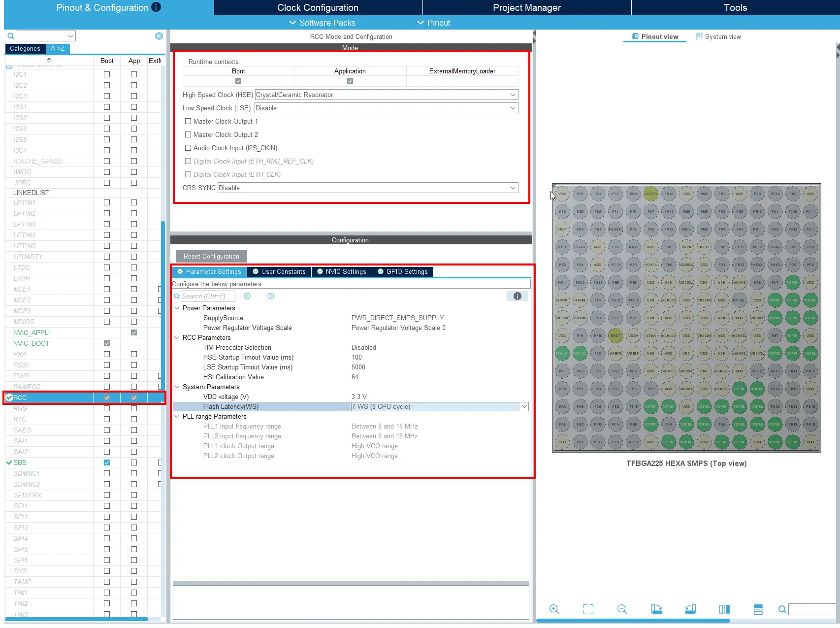840x628 pixels.
Task: Click the chip view horizontal scrollbar
Action: click(633, 621)
